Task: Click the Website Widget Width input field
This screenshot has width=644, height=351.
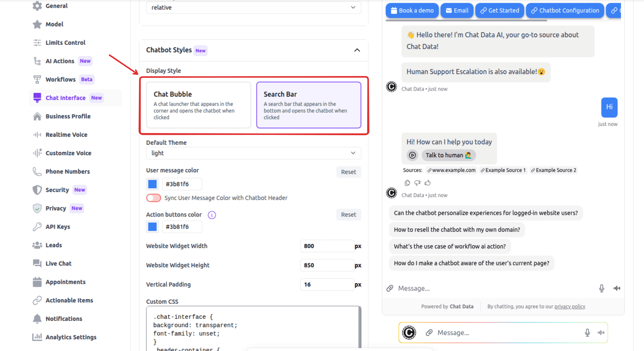Action: [327, 246]
